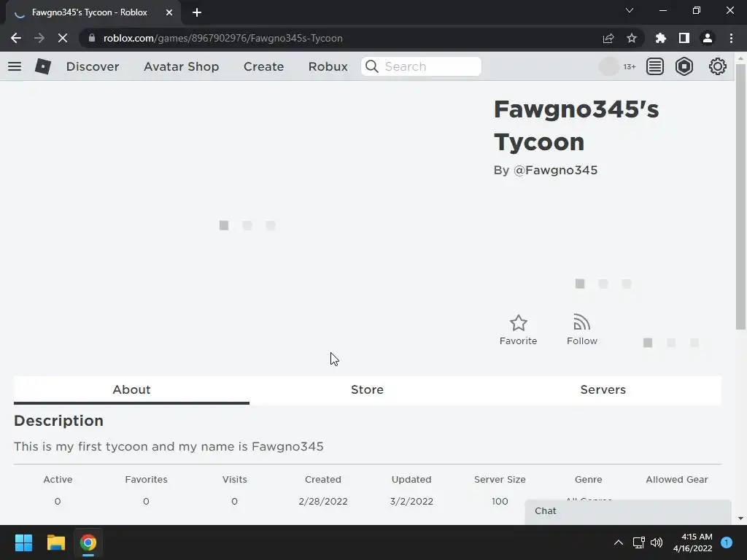Open Create page
The width and height of the screenshot is (747, 560).
point(263,66)
